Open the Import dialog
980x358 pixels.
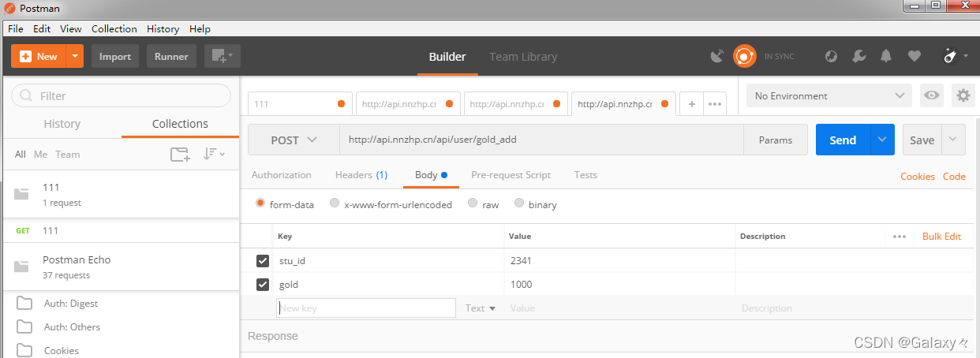click(x=115, y=56)
